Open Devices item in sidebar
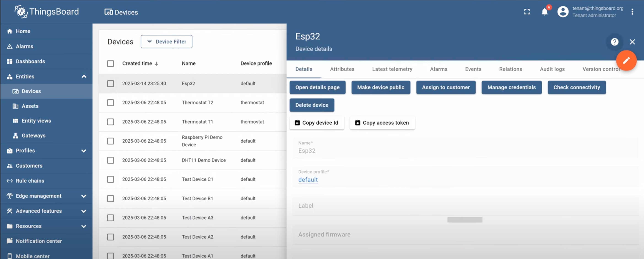Viewport: 644px width, 259px height. (x=46, y=91)
